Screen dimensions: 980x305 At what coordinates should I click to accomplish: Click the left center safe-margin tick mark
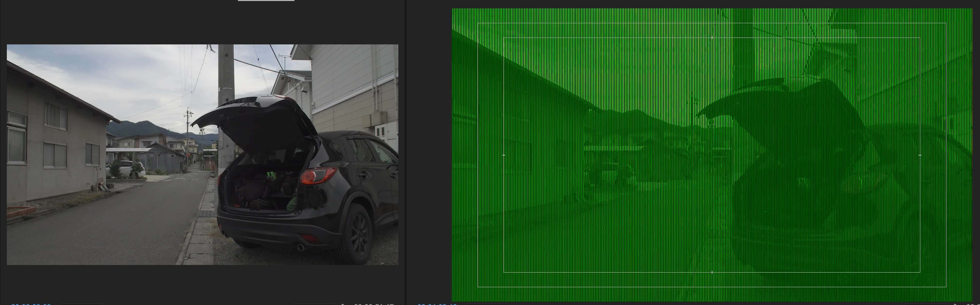pos(504,155)
